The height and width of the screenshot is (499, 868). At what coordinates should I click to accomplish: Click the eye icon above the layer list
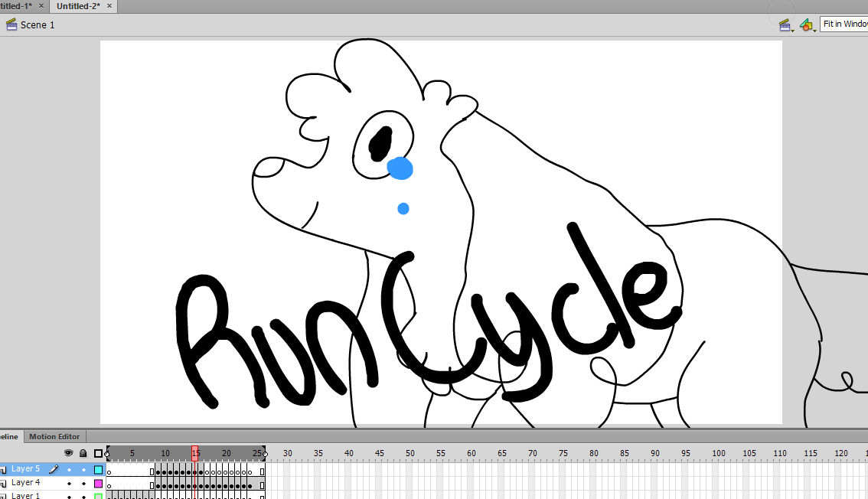(69, 453)
